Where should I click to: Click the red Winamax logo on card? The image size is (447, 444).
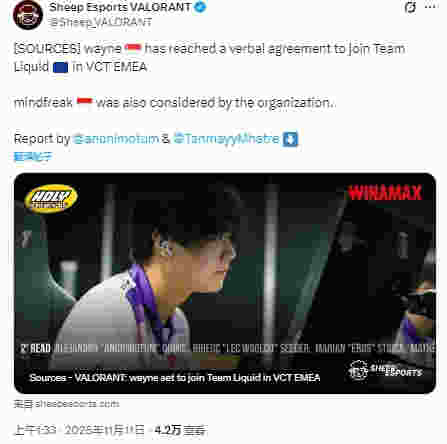(x=385, y=193)
